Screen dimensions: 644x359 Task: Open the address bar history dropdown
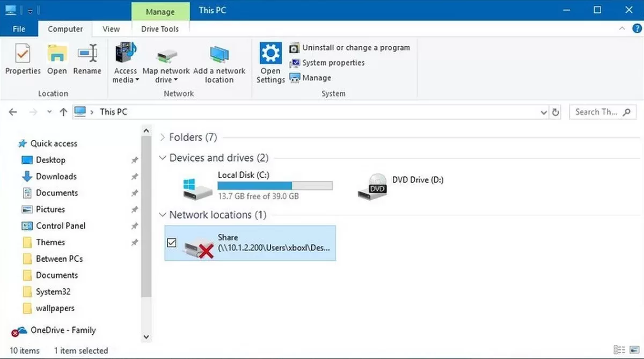tap(544, 112)
